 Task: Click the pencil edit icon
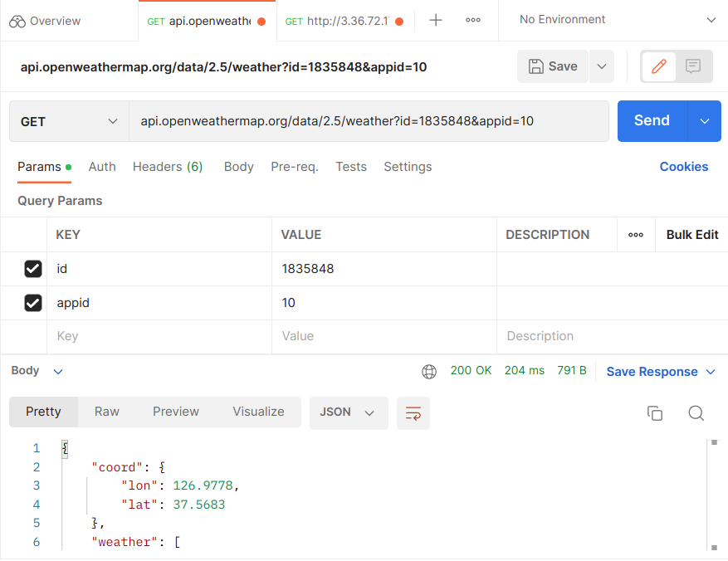(x=658, y=66)
